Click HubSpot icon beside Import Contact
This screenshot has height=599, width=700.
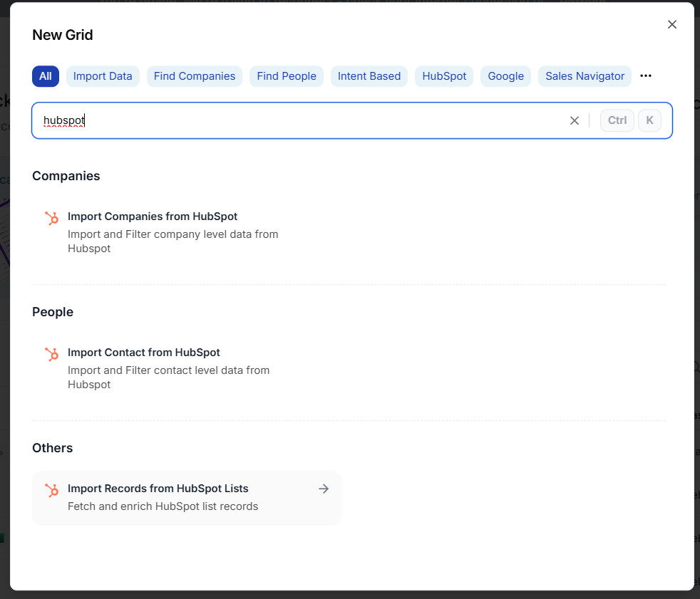pos(51,355)
